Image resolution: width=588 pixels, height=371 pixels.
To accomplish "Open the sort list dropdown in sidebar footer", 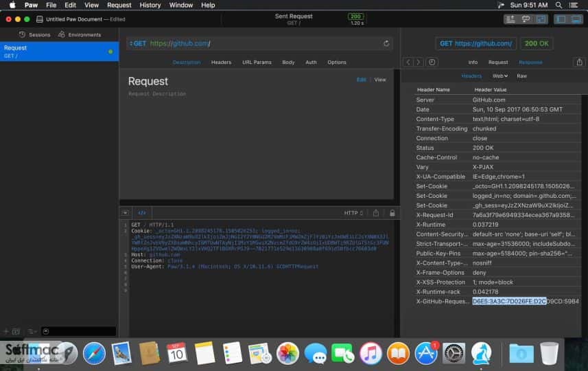I will [x=32, y=332].
